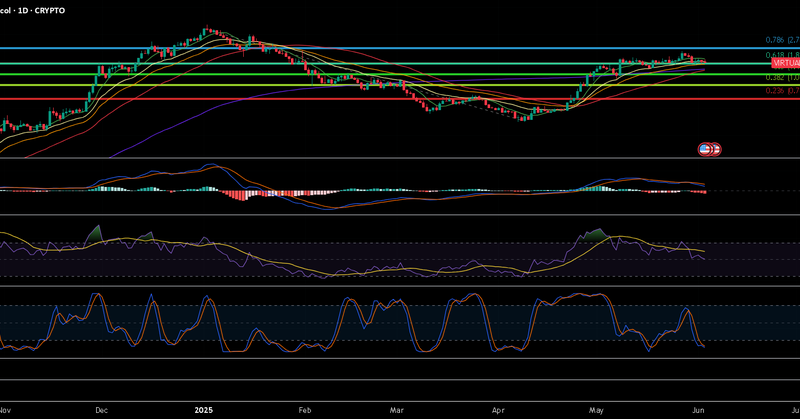
Task: Select the red VIRTUAL price tag on the scale
Action: 786,63
